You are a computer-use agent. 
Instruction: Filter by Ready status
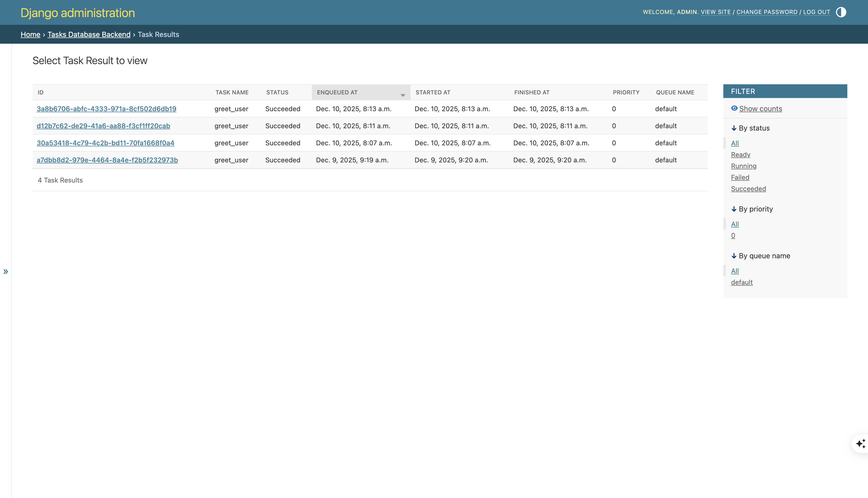(740, 155)
